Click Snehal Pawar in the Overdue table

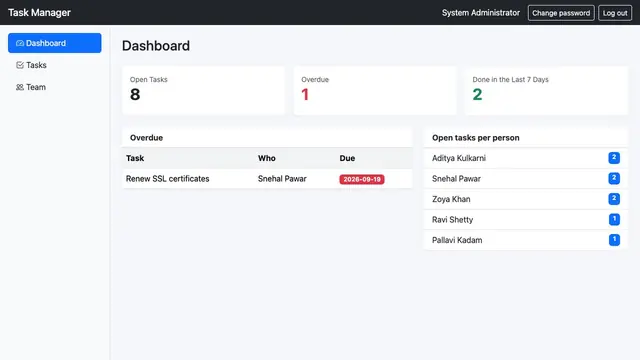point(282,179)
